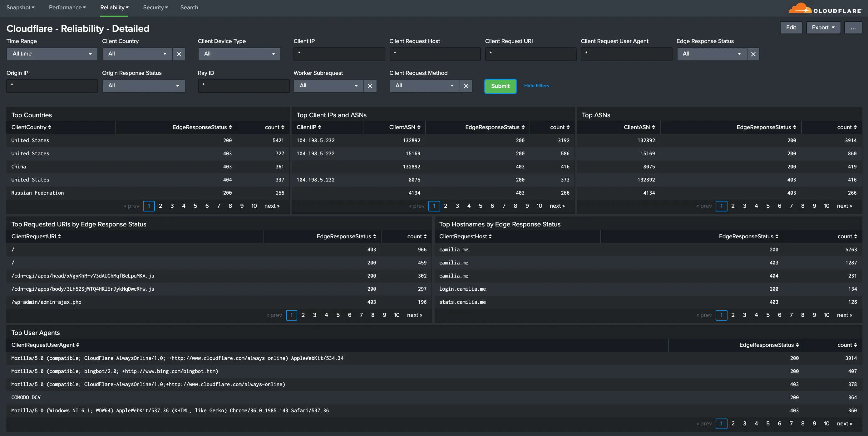Open the Export dropdown button
The width and height of the screenshot is (868, 436).
[x=823, y=28]
